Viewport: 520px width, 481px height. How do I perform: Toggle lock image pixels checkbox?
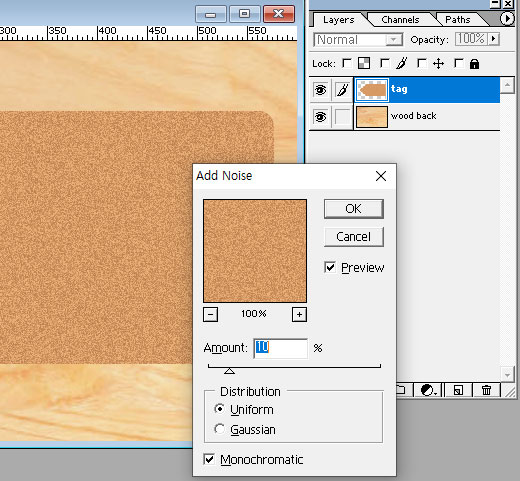385,63
